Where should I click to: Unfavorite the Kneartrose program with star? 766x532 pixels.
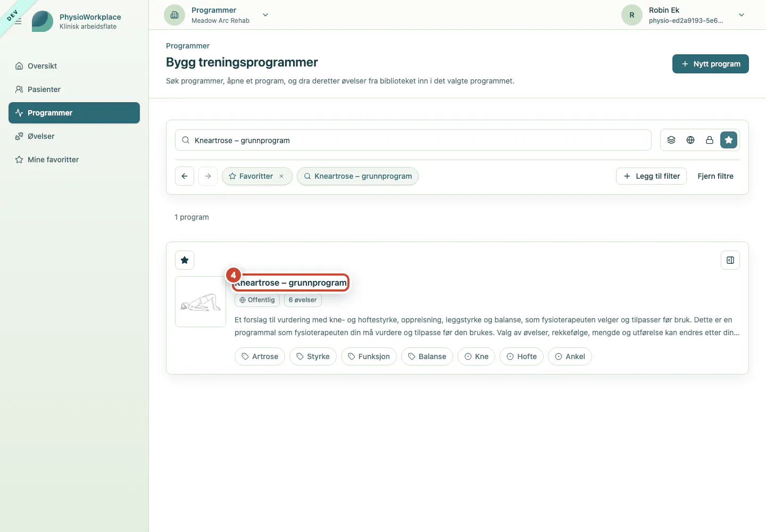[185, 260]
